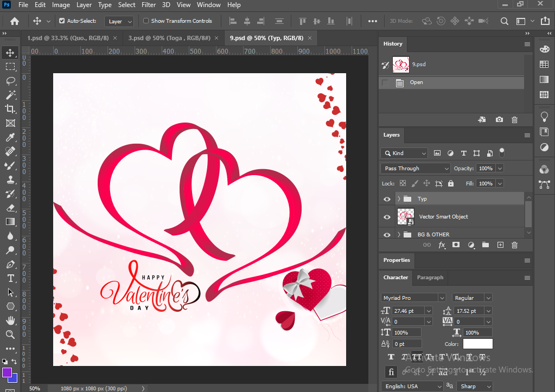Image resolution: width=555 pixels, height=392 pixels.
Task: Delete layer using Layers panel trash icon
Action: coord(514,245)
